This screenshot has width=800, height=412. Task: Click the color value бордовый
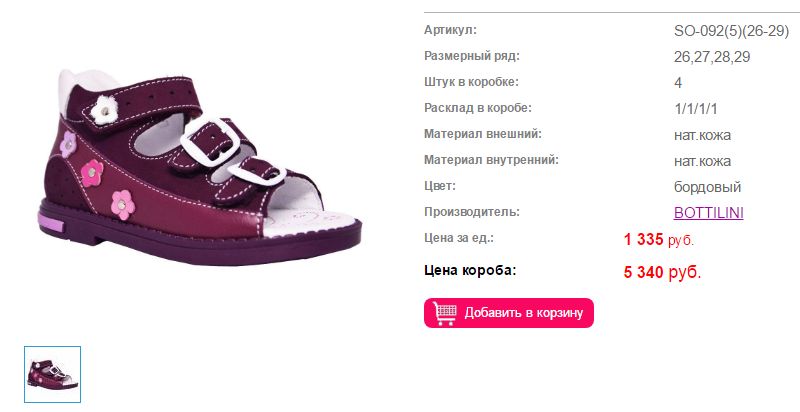707,187
